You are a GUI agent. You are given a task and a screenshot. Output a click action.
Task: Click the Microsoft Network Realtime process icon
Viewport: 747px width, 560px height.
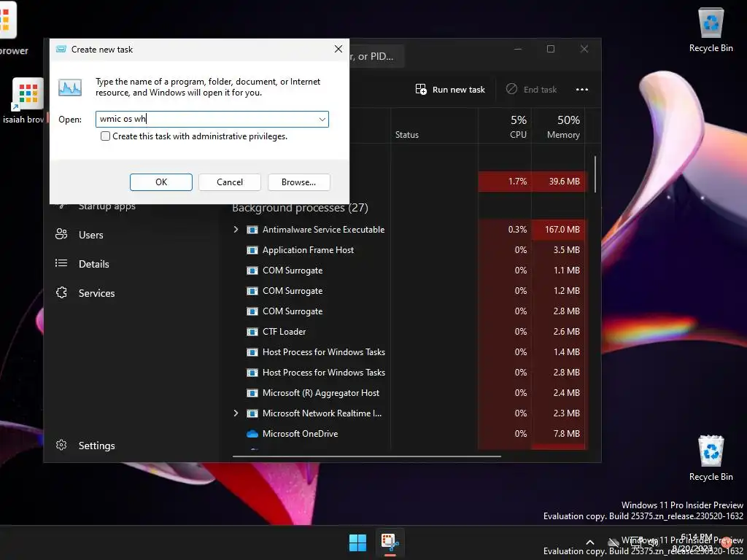pos(252,414)
